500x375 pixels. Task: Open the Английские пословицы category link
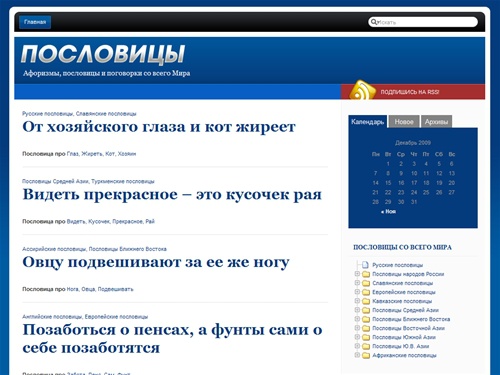coord(52,317)
